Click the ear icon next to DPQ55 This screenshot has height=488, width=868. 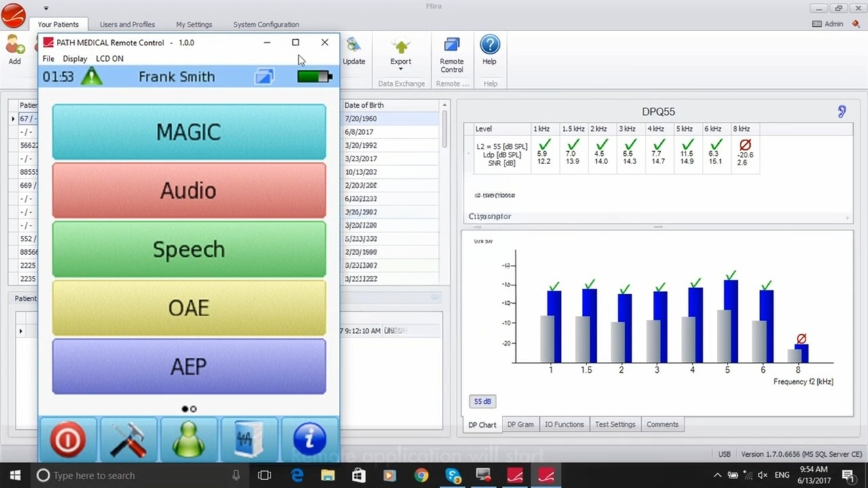coord(842,111)
